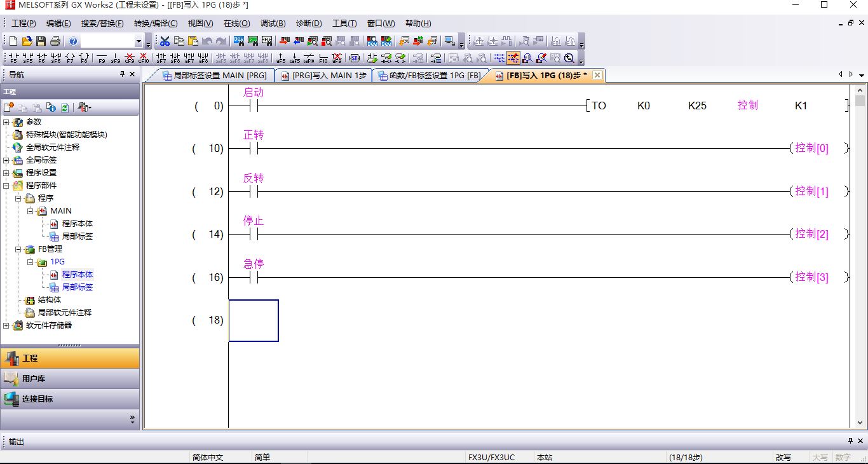Toggle the navigation panel pin icon
Viewport: 868px width, 464px height.
pyautogui.click(x=123, y=74)
